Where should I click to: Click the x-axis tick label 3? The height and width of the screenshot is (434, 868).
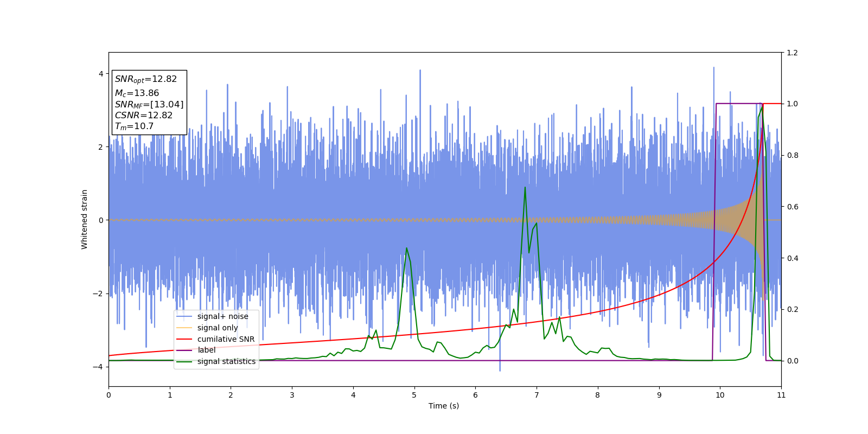pyautogui.click(x=292, y=395)
